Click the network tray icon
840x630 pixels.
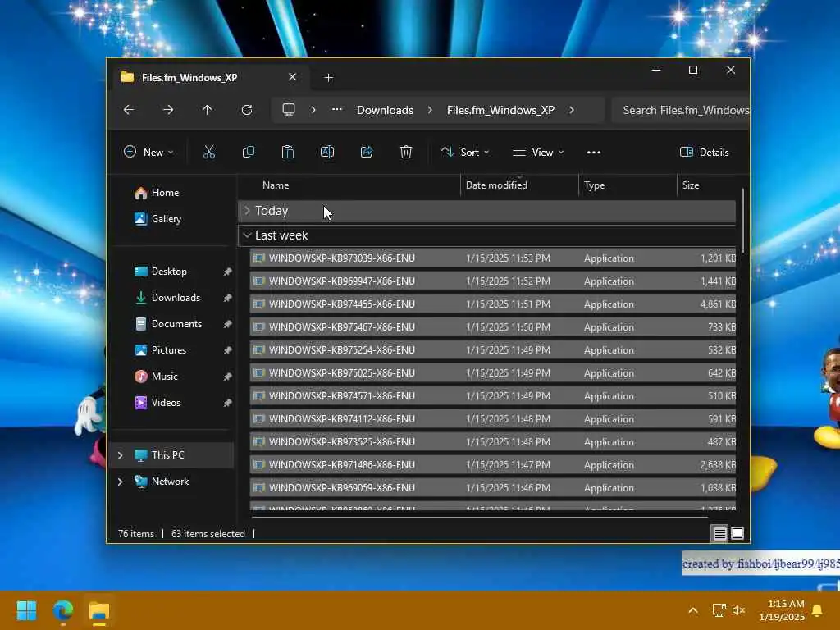[x=719, y=610]
